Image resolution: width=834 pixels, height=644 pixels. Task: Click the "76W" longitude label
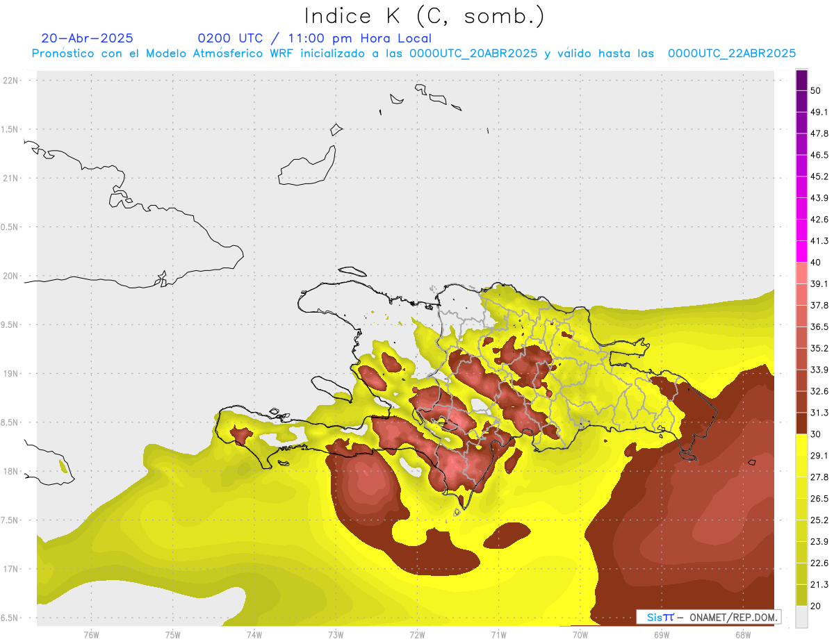point(91,634)
